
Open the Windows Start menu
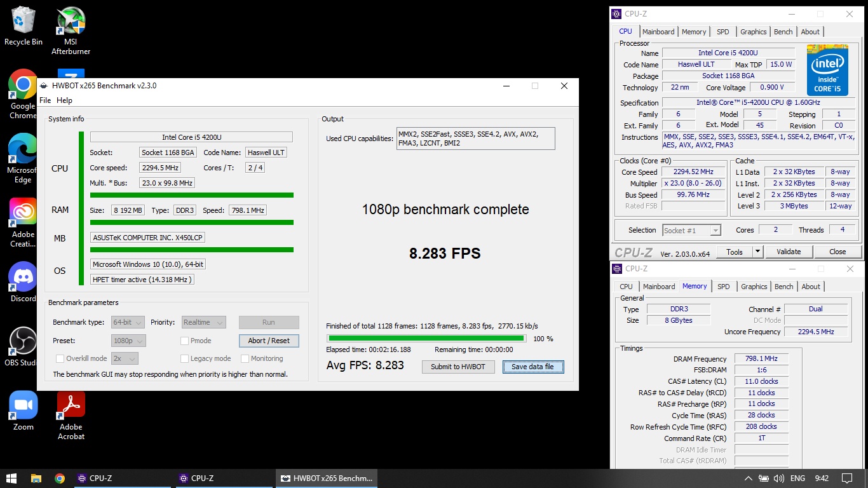[11, 478]
